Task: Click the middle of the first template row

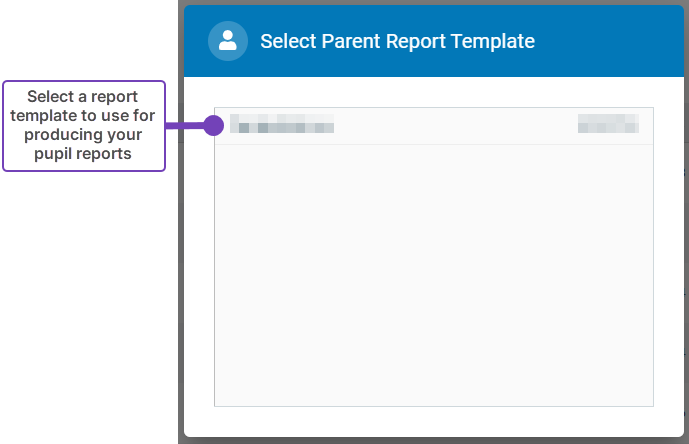Action: coord(433,126)
